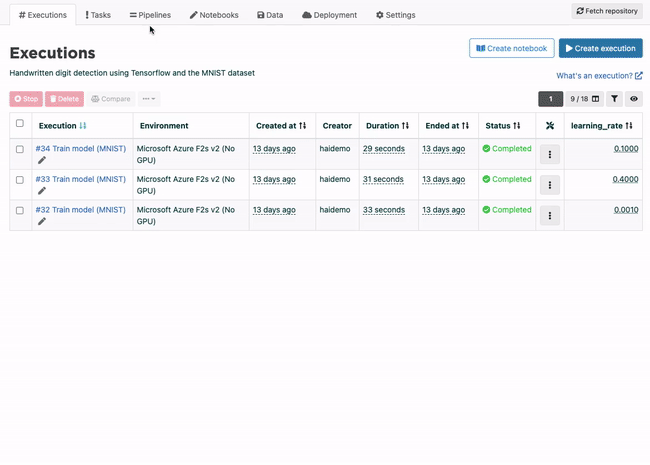Open the Settings tab
Screen dimensions: 650x465
(395, 15)
